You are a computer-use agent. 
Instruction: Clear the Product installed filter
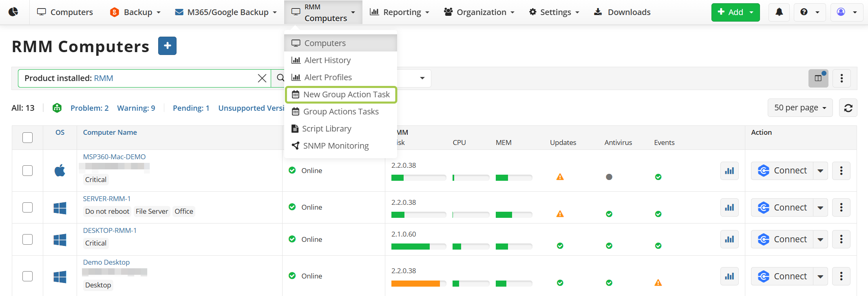pyautogui.click(x=262, y=78)
